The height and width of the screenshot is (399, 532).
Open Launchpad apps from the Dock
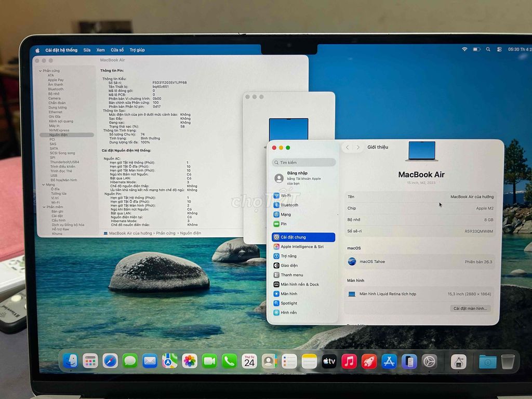click(90, 362)
